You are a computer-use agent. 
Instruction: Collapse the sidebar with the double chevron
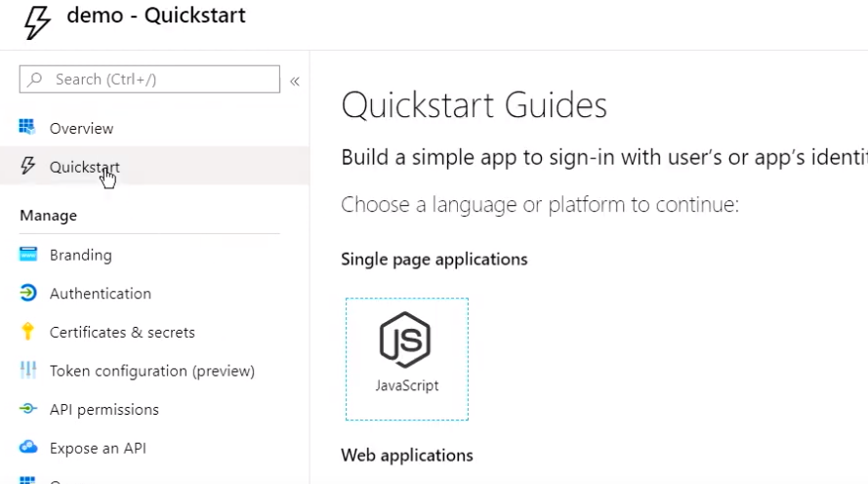(295, 81)
